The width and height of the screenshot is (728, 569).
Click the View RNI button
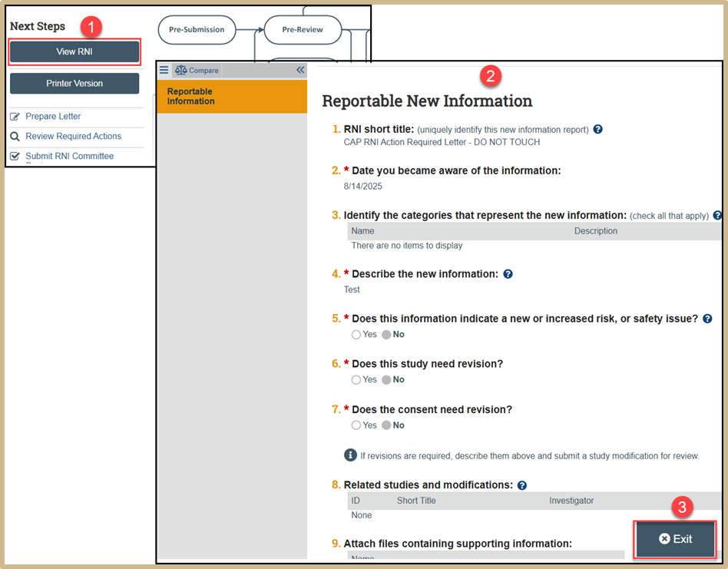point(74,52)
